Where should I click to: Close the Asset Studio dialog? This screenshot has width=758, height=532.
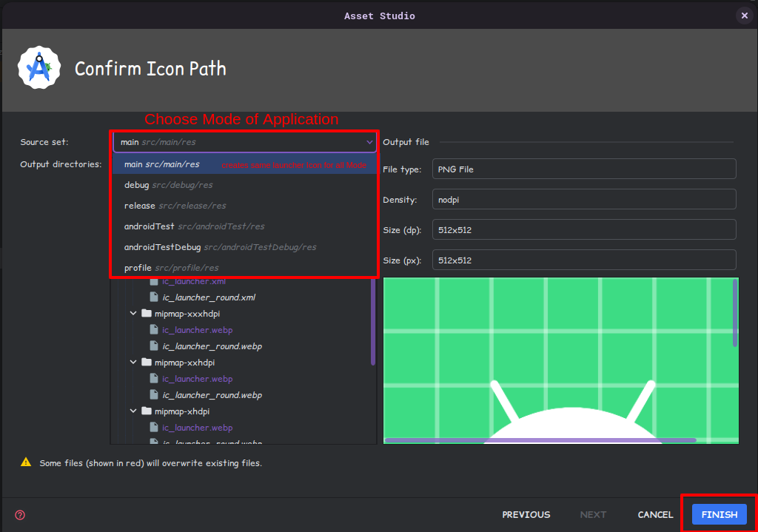745,16
